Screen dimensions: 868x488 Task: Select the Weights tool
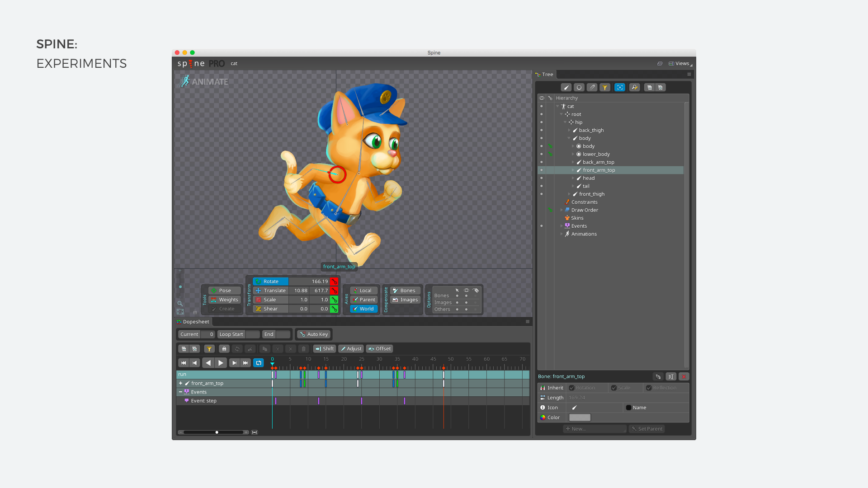(225, 300)
